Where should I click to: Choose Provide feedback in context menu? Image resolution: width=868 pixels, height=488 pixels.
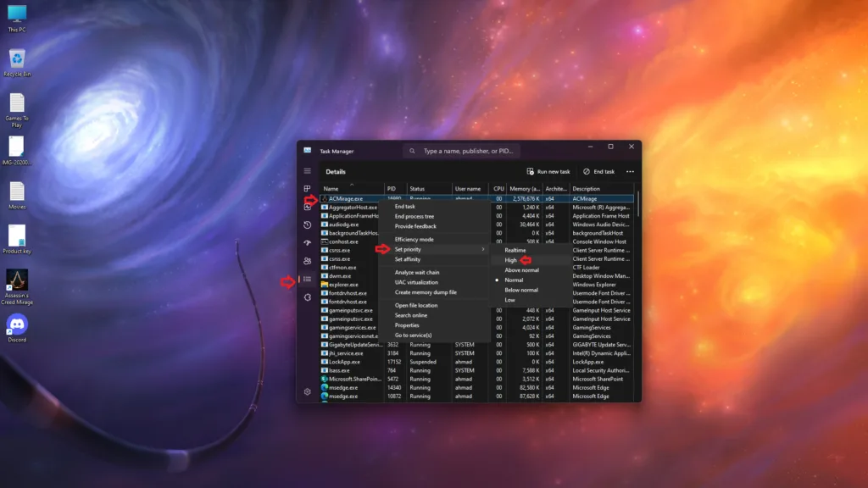click(x=435, y=226)
